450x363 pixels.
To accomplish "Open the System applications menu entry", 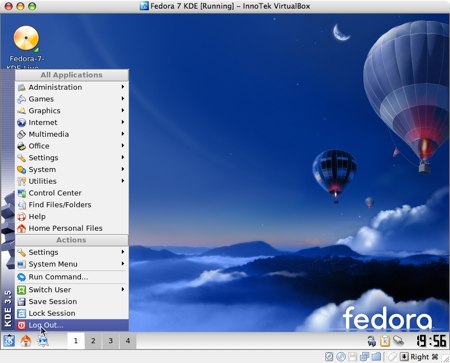I will 72,169.
